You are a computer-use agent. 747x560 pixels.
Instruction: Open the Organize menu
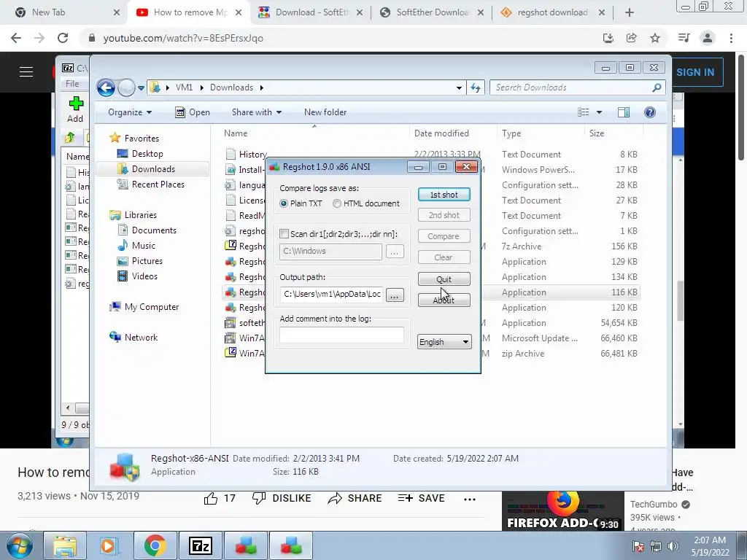tap(130, 112)
